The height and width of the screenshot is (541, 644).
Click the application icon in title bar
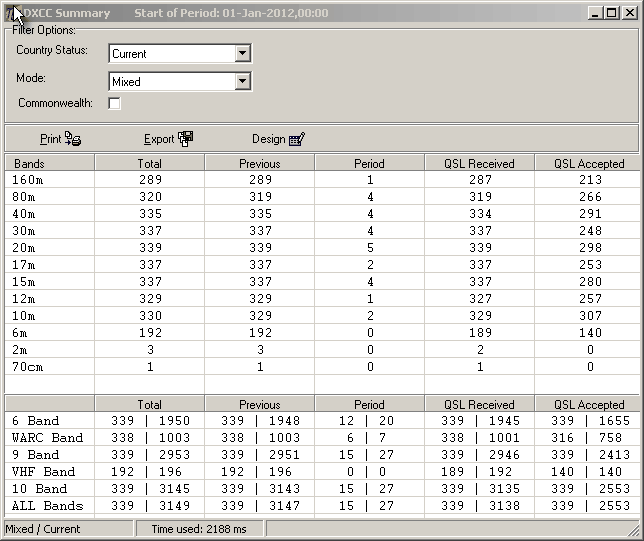pyautogui.click(x=12, y=13)
